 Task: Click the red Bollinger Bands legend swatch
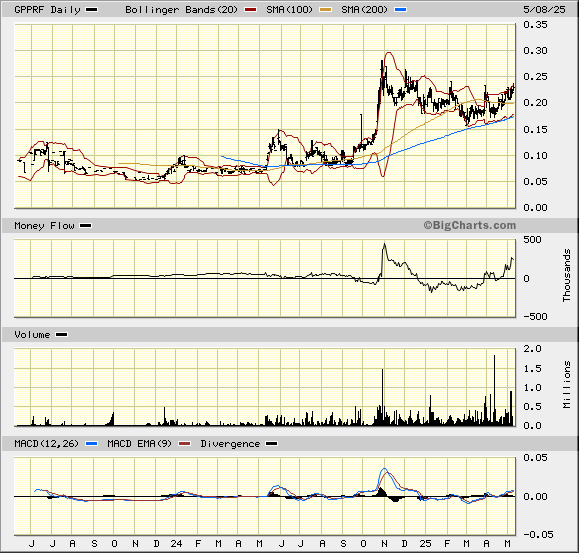pyautogui.click(x=250, y=10)
